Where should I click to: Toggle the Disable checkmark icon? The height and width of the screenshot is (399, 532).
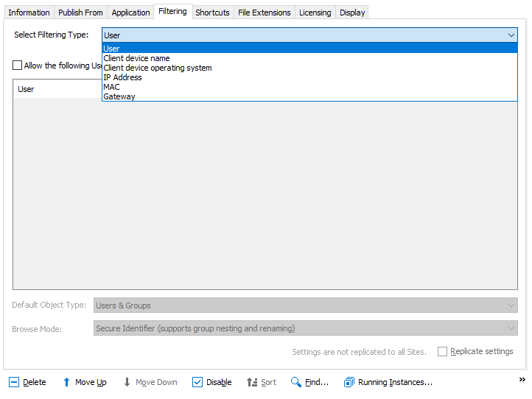tap(197, 382)
